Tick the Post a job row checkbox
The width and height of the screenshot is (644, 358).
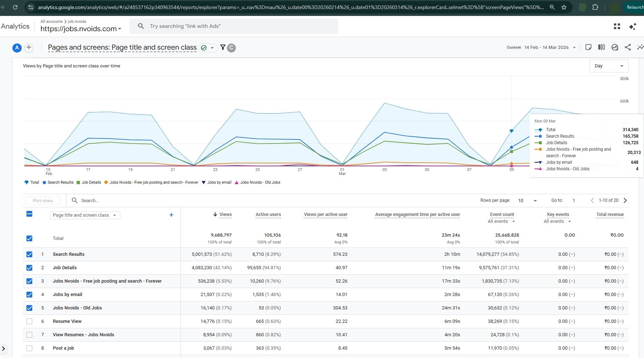pyautogui.click(x=29, y=348)
